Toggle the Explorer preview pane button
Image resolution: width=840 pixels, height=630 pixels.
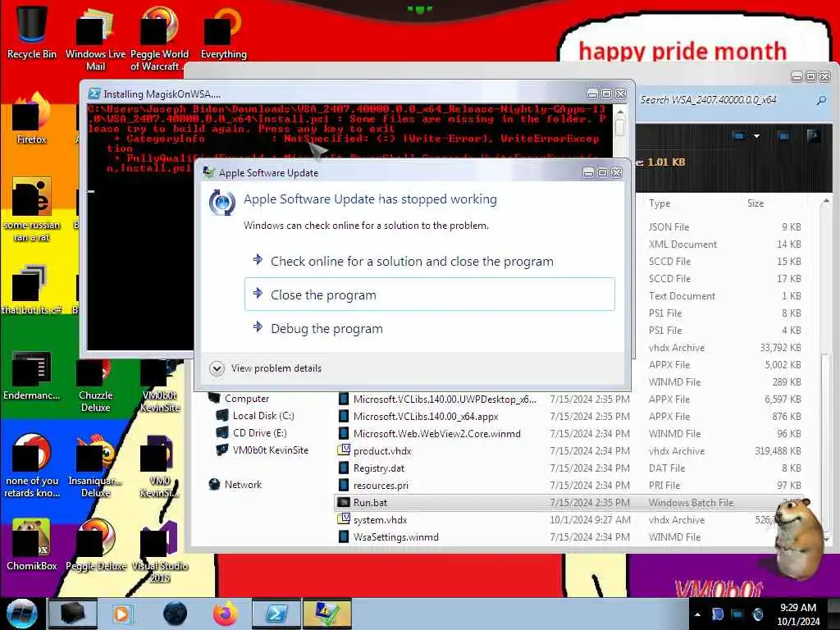pos(783,136)
